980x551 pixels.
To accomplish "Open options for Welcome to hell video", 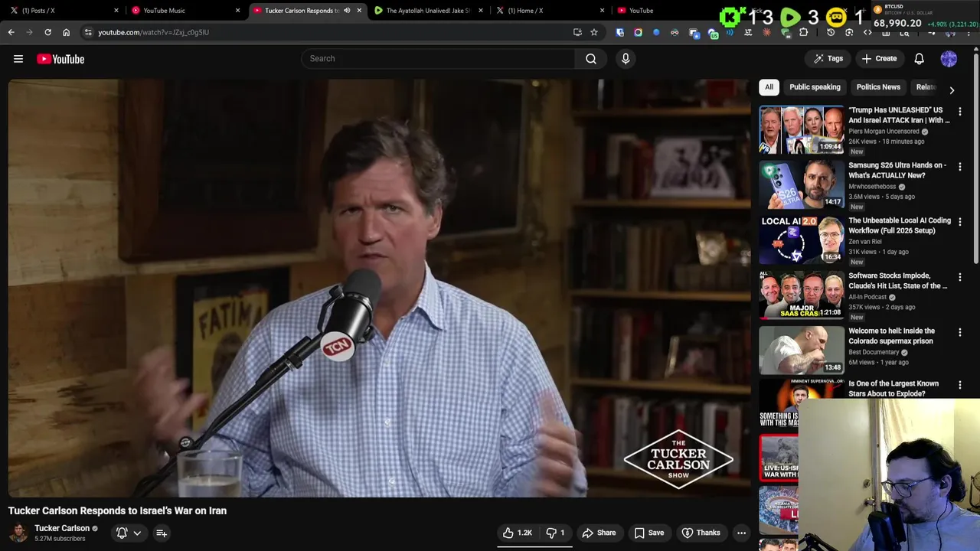I will 960,332.
